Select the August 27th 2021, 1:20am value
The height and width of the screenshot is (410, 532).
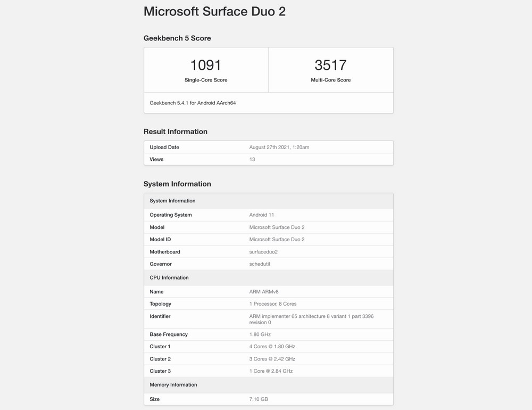point(279,147)
